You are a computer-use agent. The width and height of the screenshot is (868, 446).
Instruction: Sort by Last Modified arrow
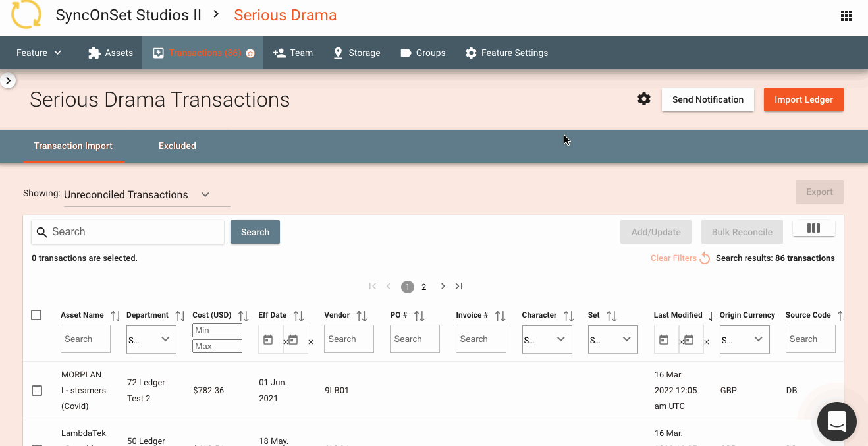[x=711, y=316]
